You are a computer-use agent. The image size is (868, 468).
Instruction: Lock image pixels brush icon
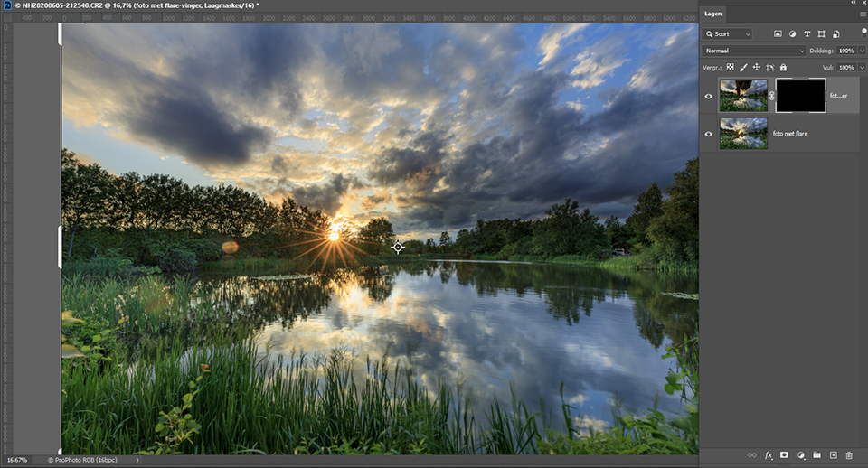pos(743,68)
